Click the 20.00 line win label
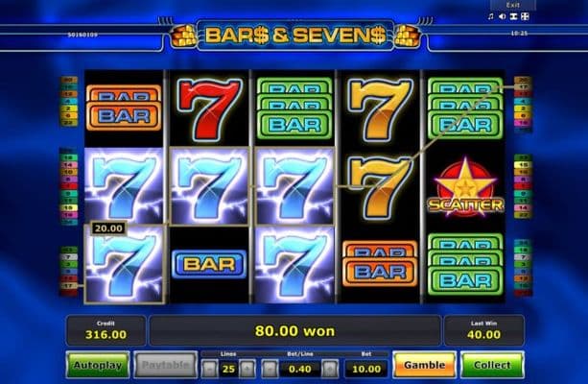 108,228
